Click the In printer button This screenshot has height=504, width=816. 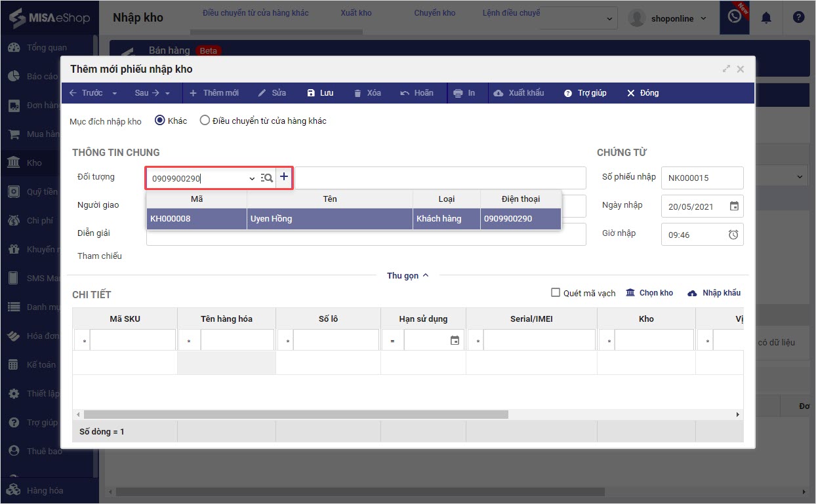[464, 93]
